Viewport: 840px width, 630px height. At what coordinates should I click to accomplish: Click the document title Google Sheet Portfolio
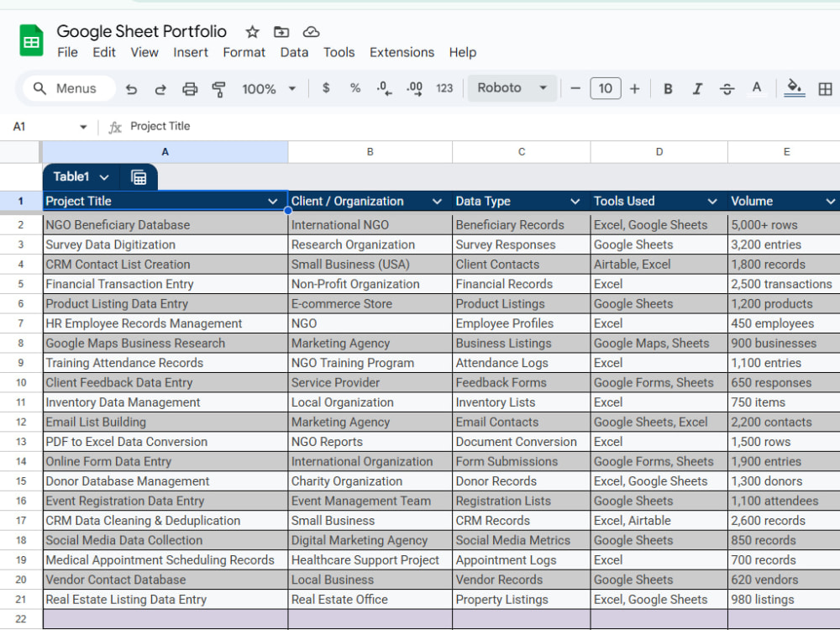tap(141, 31)
